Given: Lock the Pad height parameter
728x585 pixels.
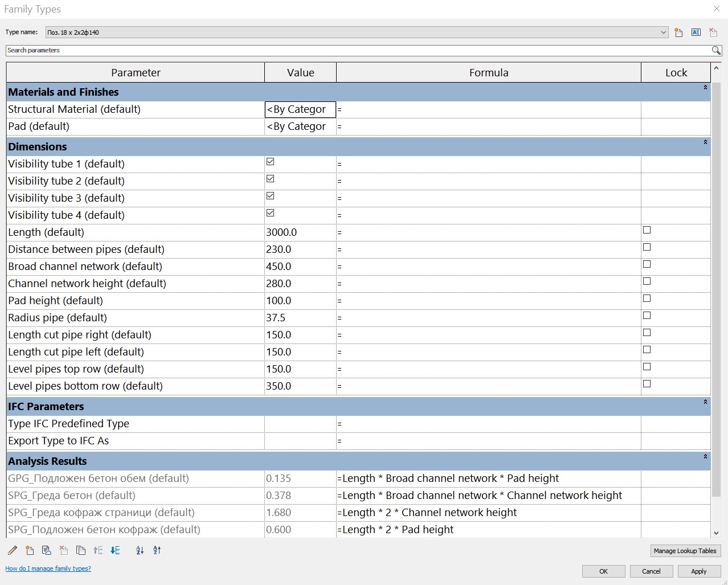Looking at the screenshot, I should click(647, 298).
